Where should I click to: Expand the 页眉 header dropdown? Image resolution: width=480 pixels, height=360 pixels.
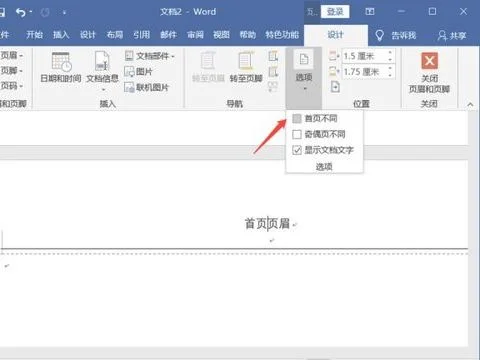[x=11, y=55]
